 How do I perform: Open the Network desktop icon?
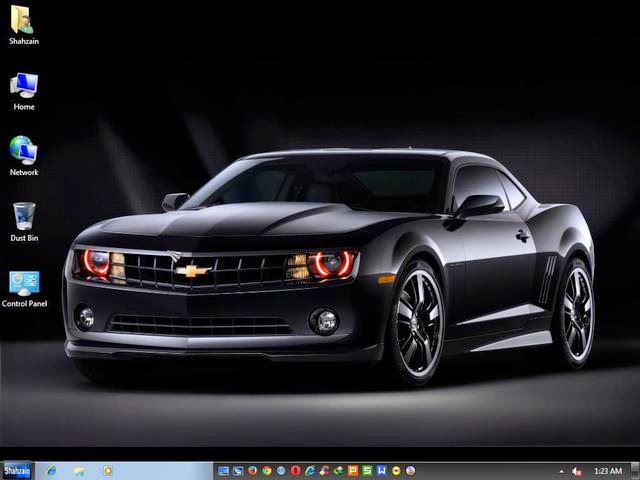(24, 156)
